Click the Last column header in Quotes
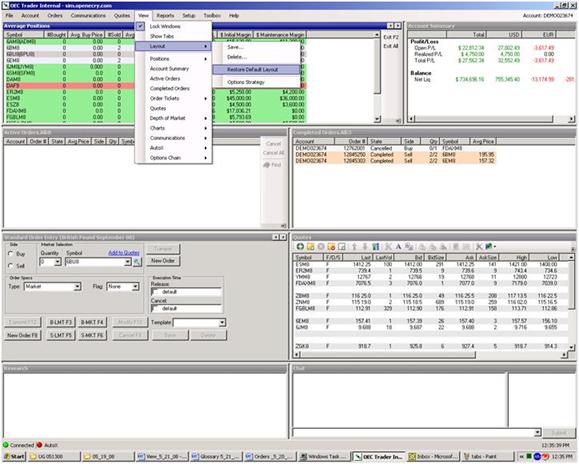The height and width of the screenshot is (464, 579). (x=356, y=257)
